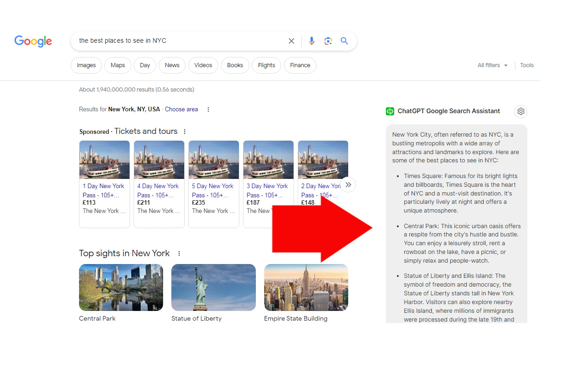The image size is (588, 368).
Task: Open Sponsored Tickets and tours options menu
Action: 185,132
